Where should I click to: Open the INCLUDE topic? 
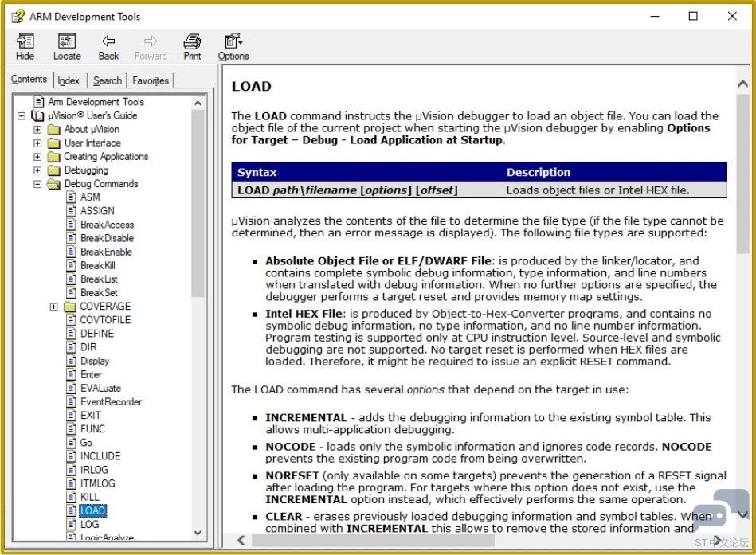click(100, 456)
